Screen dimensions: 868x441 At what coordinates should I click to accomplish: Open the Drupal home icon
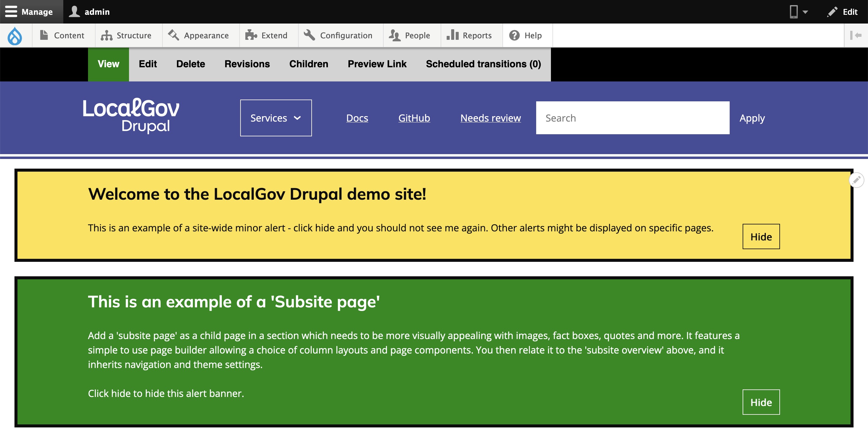(x=15, y=35)
